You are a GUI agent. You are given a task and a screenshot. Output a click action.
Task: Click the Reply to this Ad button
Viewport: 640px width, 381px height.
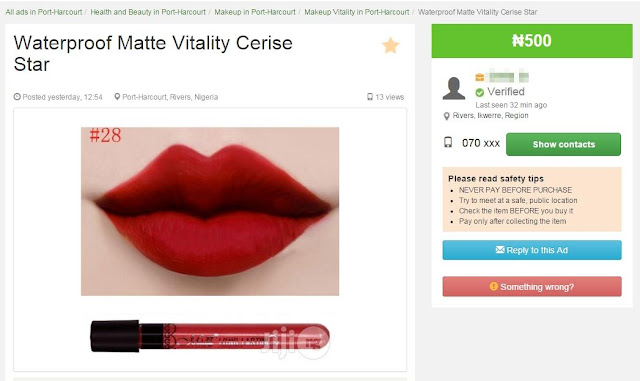click(x=532, y=250)
